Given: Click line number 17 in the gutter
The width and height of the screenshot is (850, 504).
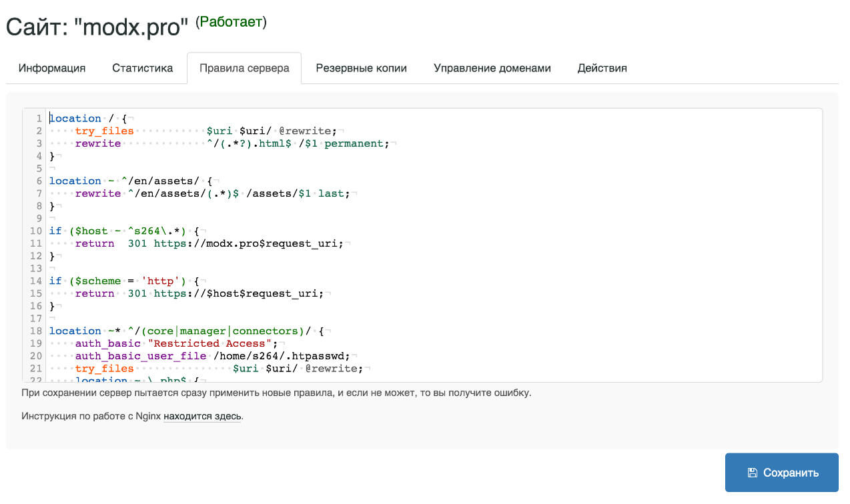Looking at the screenshot, I should coord(37,318).
